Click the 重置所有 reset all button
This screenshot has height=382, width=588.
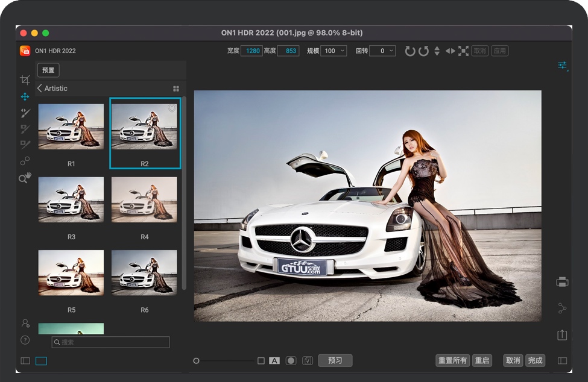pos(452,360)
